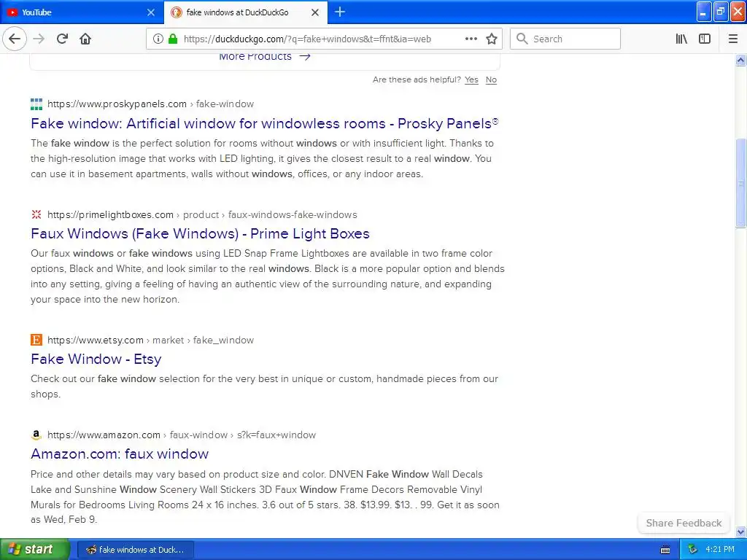Click the scrollbar up arrow
Screen dimensions: 747x560
pos(740,60)
